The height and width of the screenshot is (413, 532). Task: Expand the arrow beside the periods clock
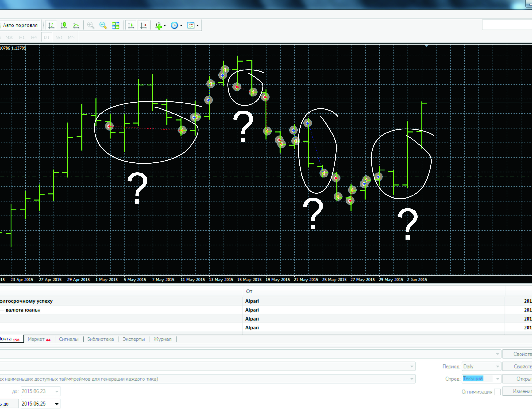pos(181,25)
